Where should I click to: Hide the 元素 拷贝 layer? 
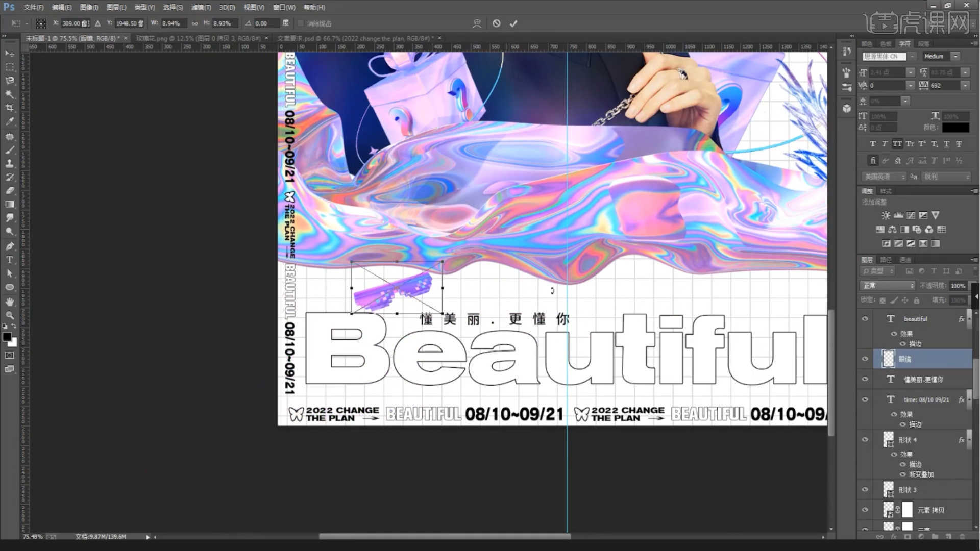pyautogui.click(x=865, y=510)
